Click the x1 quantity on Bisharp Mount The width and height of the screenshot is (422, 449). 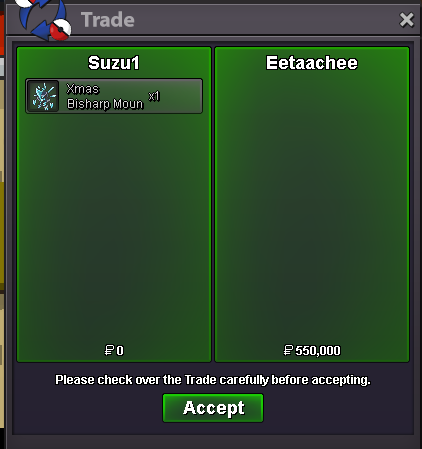click(154, 96)
